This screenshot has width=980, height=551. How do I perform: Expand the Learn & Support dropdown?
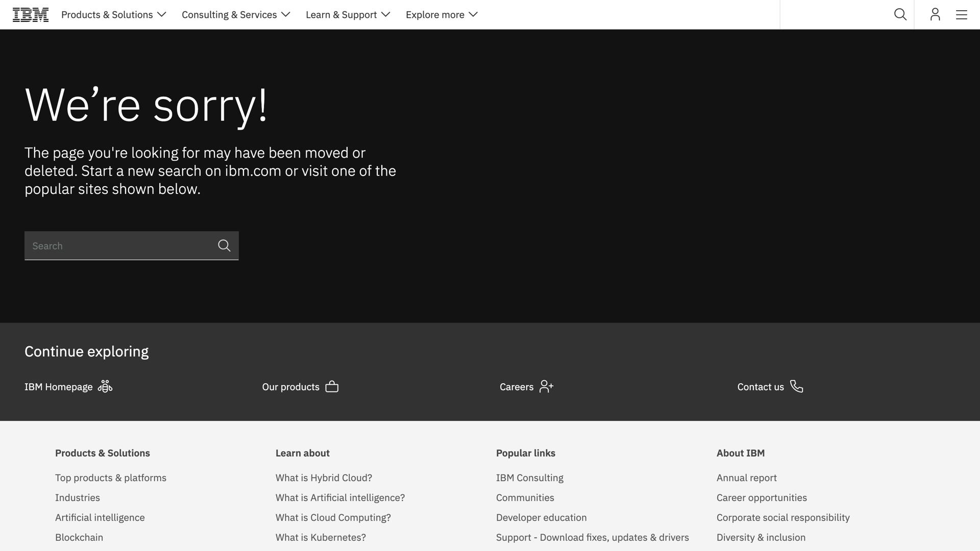[x=348, y=15]
